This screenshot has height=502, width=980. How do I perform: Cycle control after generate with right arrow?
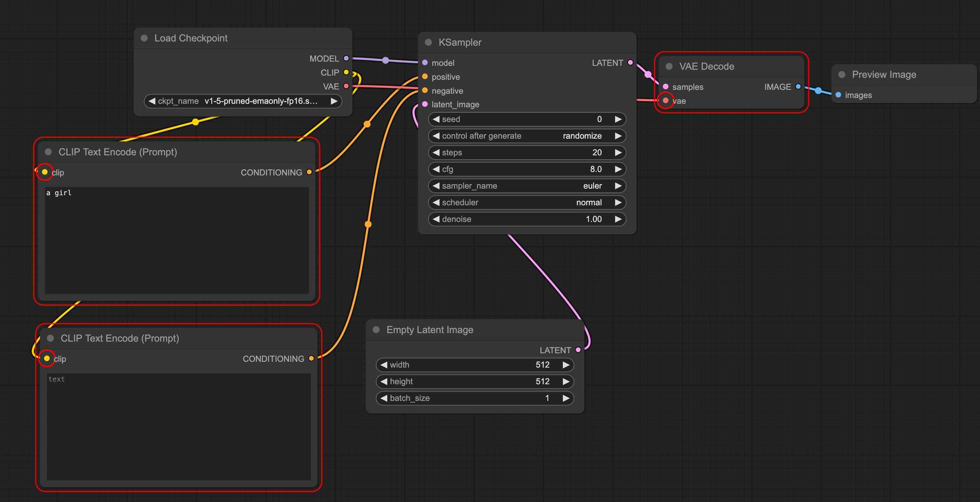618,136
